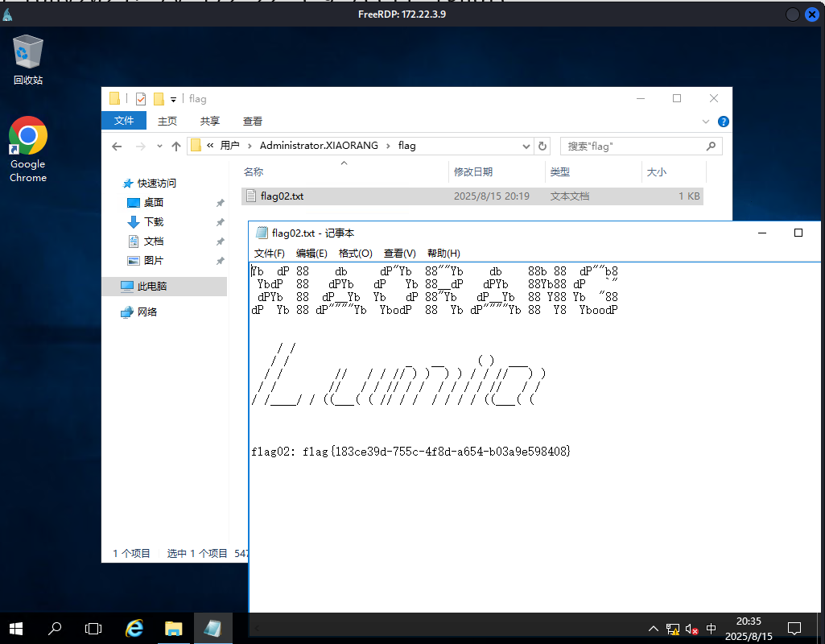Image resolution: width=825 pixels, height=644 pixels.
Task: Unpin 桌面 pin icon
Action: point(220,203)
